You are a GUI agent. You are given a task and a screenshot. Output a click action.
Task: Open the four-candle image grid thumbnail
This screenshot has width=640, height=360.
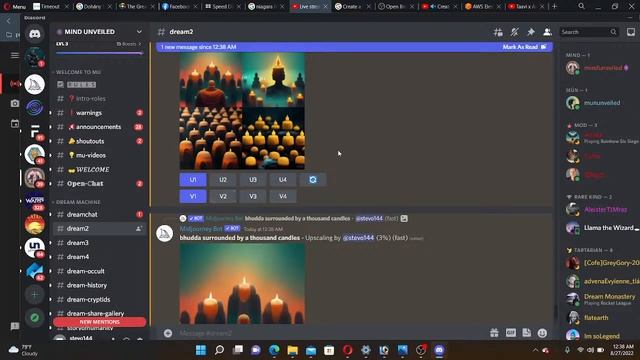(242, 110)
